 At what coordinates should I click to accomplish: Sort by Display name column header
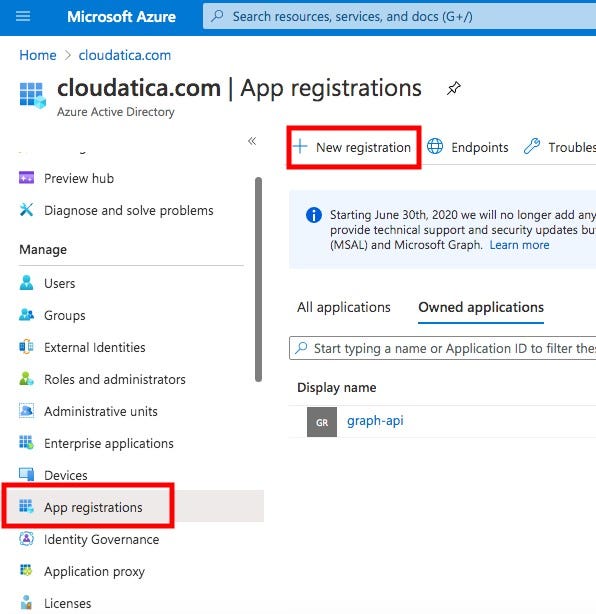336,388
